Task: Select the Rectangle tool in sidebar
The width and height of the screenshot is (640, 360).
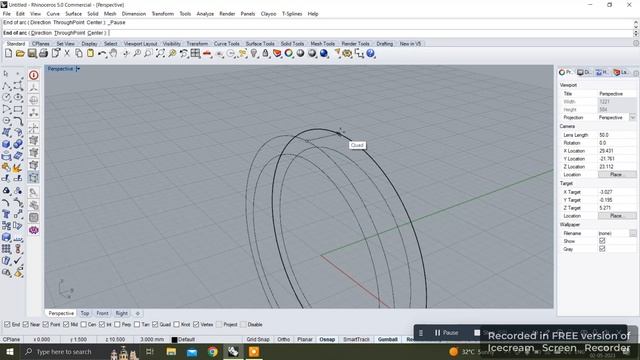Action: tap(18, 109)
